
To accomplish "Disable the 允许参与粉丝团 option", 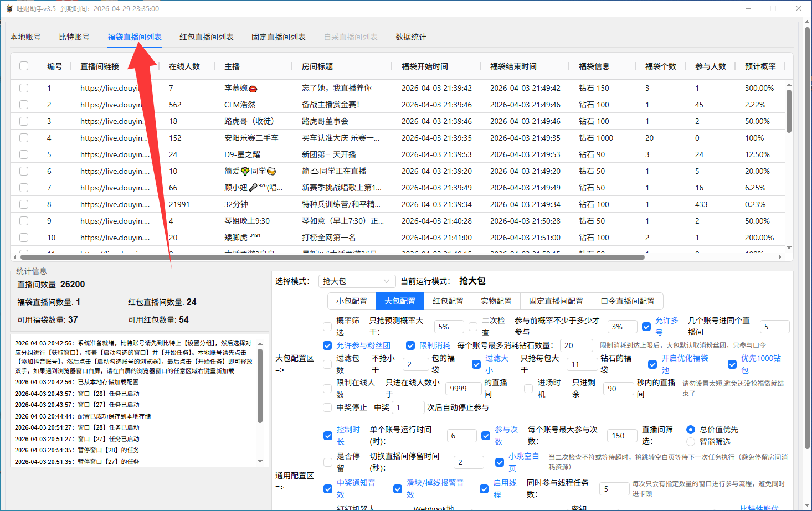I will click(x=327, y=345).
